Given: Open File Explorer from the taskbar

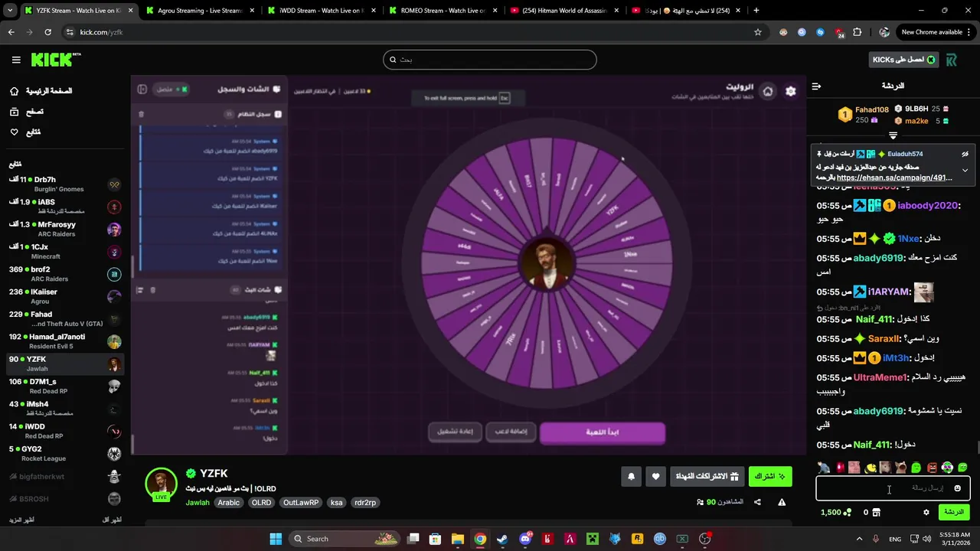Looking at the screenshot, I should click(457, 539).
